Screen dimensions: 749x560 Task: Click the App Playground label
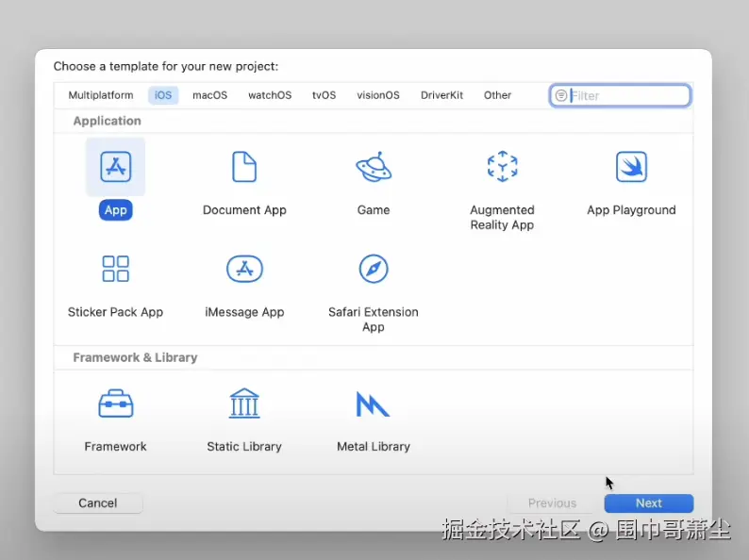[x=631, y=210]
